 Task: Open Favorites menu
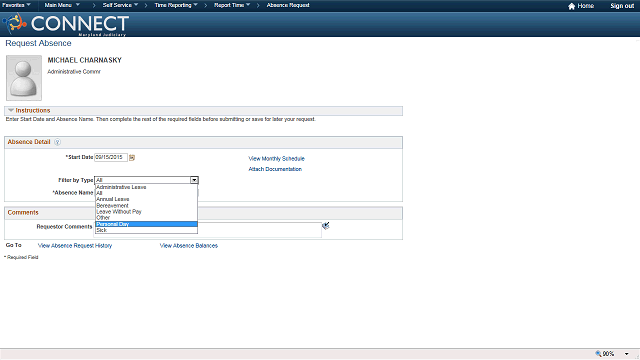16,5
